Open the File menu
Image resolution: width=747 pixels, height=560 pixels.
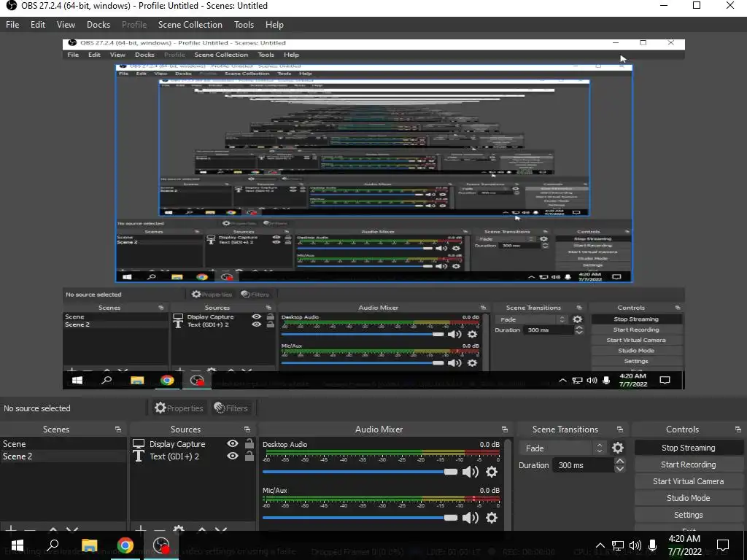[12, 25]
